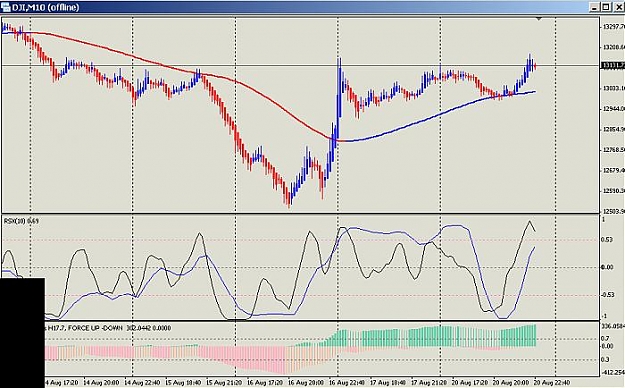
Task: Click the 12679.4 price axis label
Action: pos(613,170)
